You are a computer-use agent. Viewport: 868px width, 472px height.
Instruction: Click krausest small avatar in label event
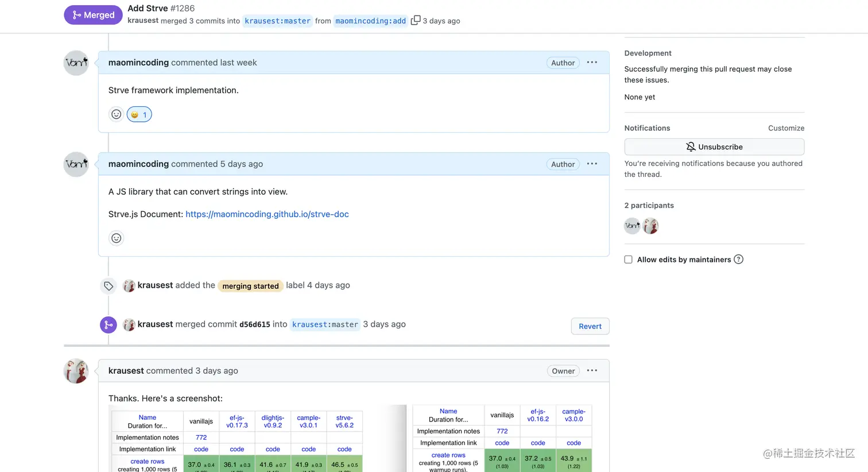point(129,285)
